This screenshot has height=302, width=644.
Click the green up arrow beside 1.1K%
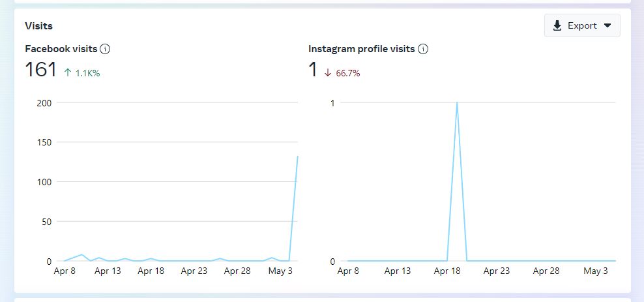[x=67, y=73]
